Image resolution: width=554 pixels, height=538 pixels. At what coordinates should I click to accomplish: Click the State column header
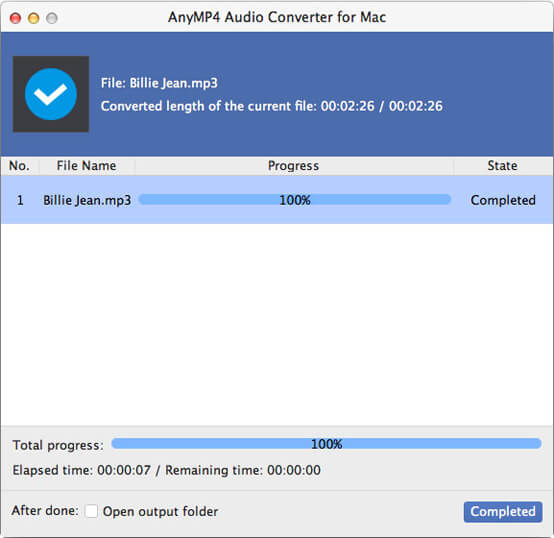502,166
